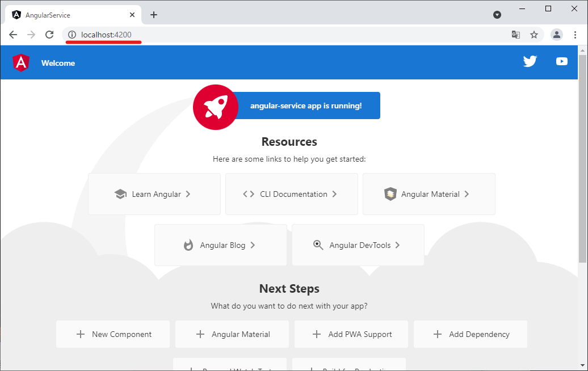The image size is (588, 371).
Task: Click the chevron on Angular Material resource card
Action: pyautogui.click(x=467, y=194)
